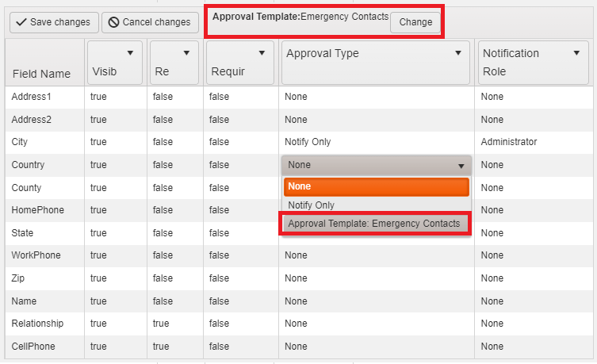The width and height of the screenshot is (597, 364).
Task: Click Notification Role None for Zip
Action: pyautogui.click(x=492, y=278)
